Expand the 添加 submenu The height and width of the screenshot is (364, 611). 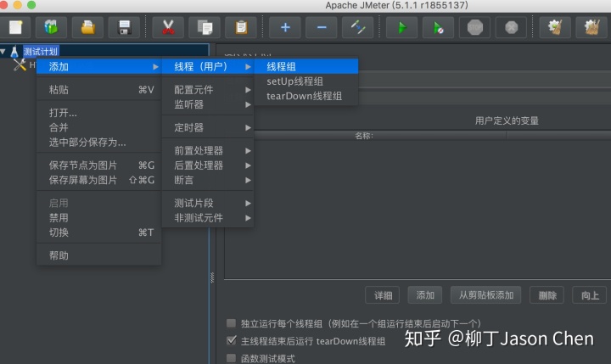pyautogui.click(x=99, y=67)
